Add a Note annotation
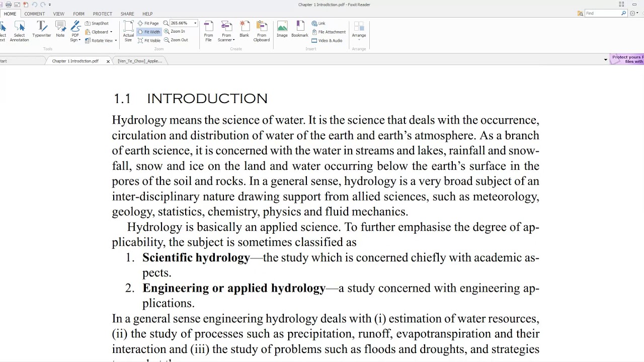The height and width of the screenshot is (362, 644). coord(60,29)
